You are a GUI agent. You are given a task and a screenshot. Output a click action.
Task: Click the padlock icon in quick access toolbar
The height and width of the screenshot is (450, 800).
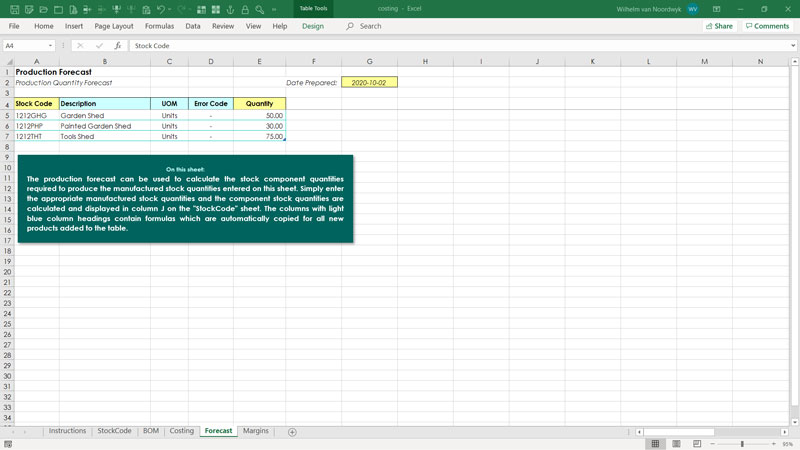(x=245, y=9)
